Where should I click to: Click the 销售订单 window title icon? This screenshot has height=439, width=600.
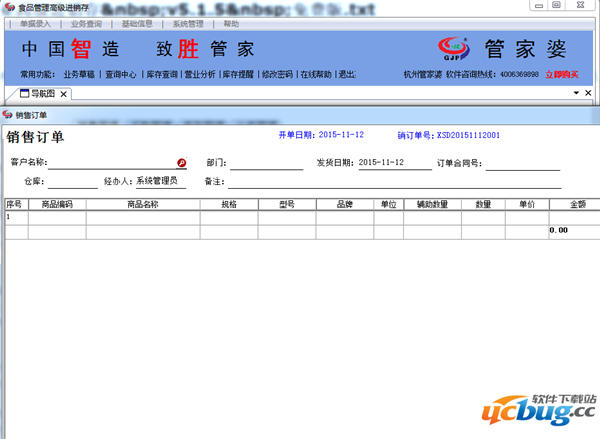click(8, 115)
